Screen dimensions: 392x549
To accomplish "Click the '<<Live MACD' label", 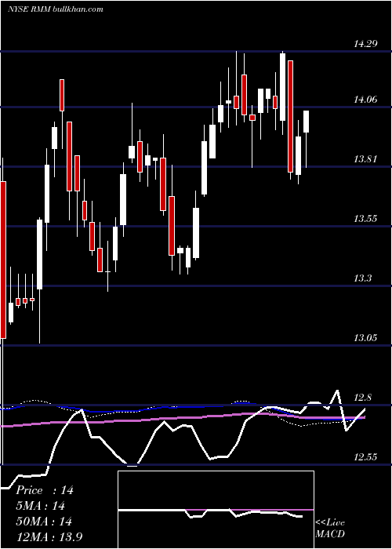I will 330,528.
